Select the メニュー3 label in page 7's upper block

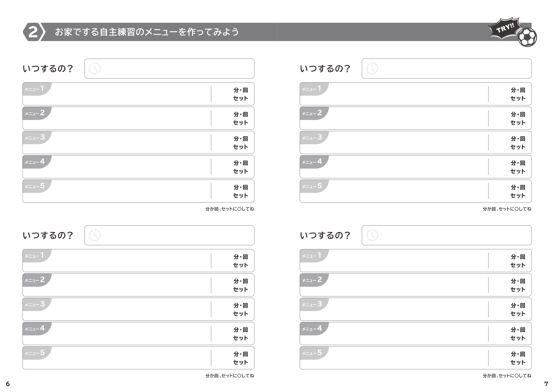(x=312, y=138)
